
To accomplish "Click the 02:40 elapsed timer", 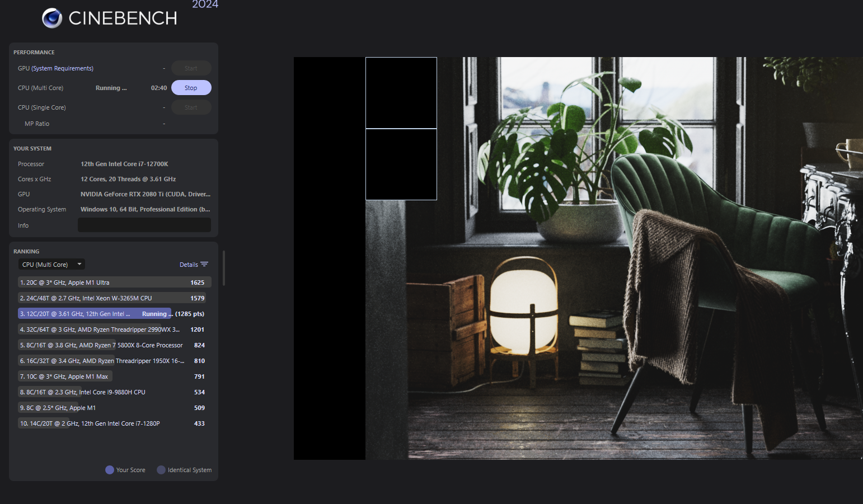I will coord(159,88).
